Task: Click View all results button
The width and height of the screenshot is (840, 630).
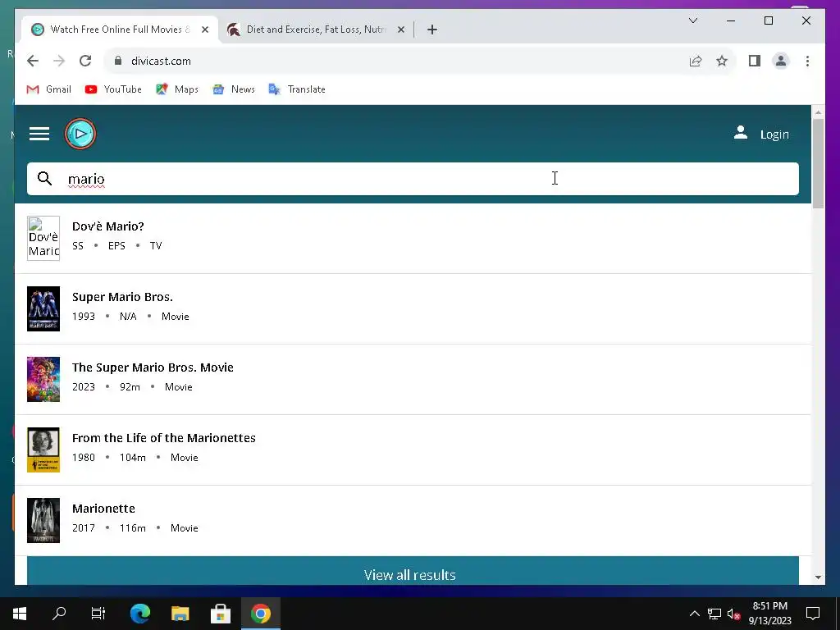Action: point(413,571)
